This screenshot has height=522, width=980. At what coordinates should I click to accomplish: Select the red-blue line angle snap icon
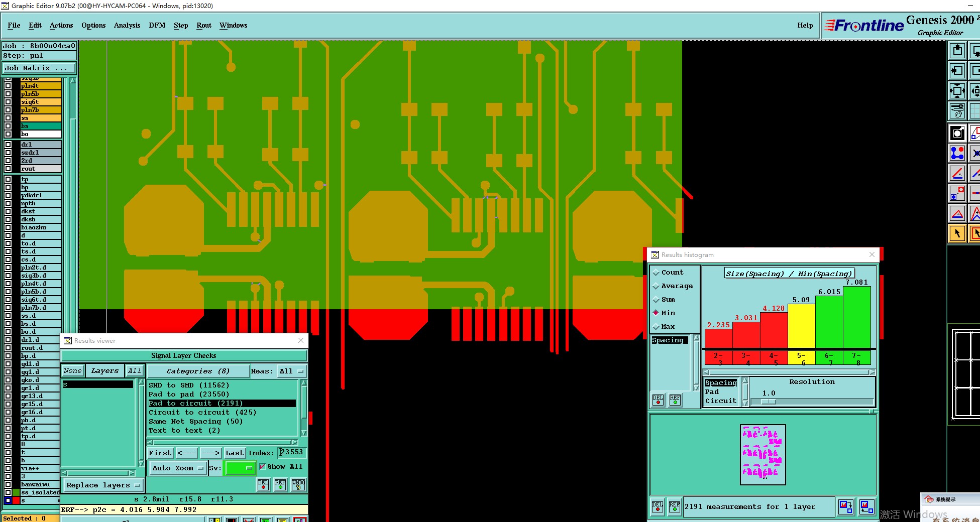tap(957, 173)
